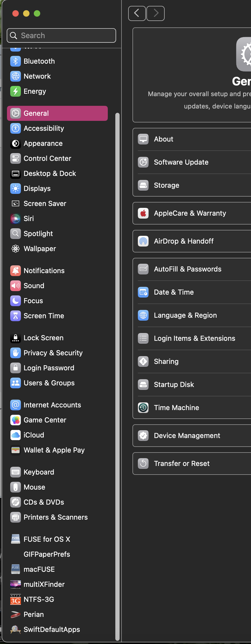Viewport: 251px width, 644px height.
Task: Open the Perian knife icon
Action: [16, 614]
